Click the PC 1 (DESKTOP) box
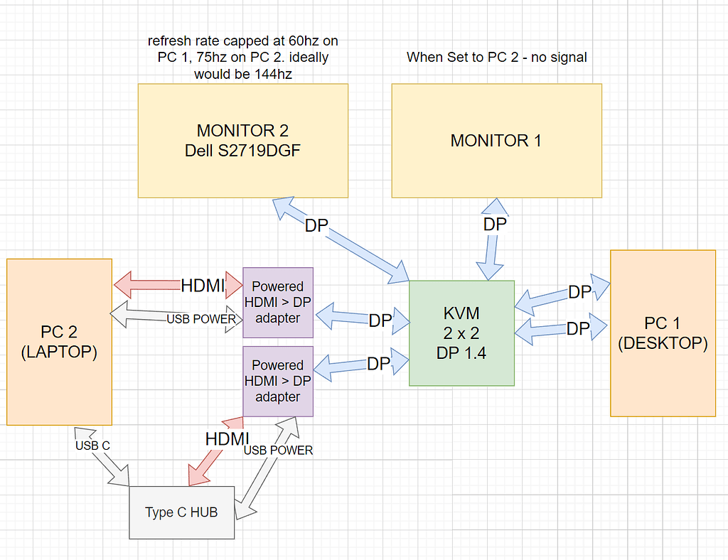Image resolution: width=728 pixels, height=560 pixels. [x=662, y=333]
